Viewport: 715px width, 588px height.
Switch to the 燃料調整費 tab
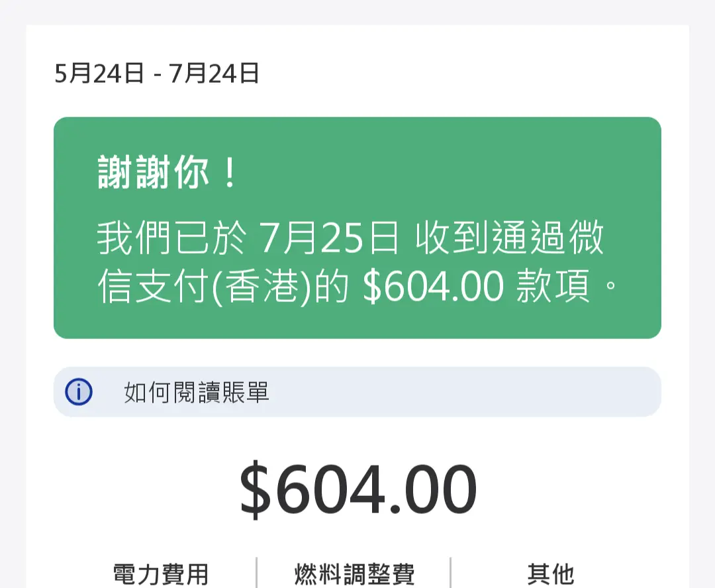click(x=354, y=574)
